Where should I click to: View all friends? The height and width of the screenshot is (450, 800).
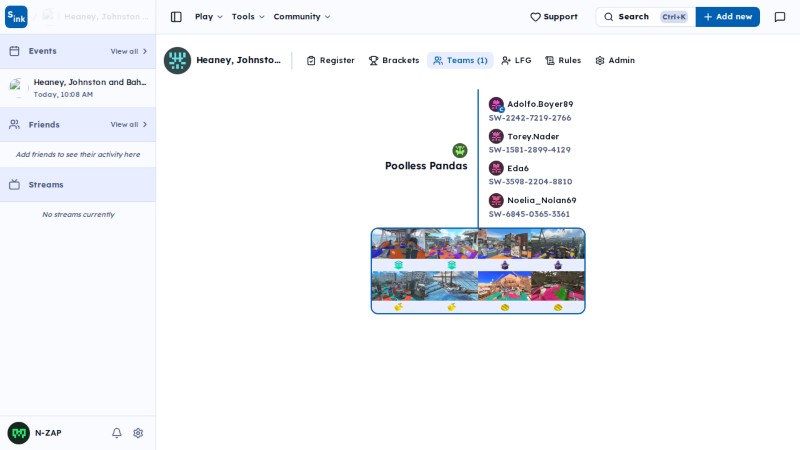coord(129,124)
